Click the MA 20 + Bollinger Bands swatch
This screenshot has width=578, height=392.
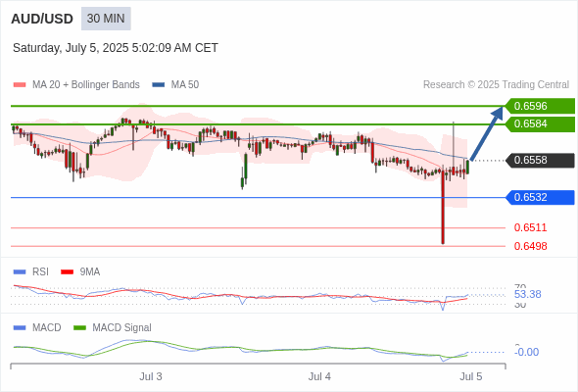click(20, 85)
